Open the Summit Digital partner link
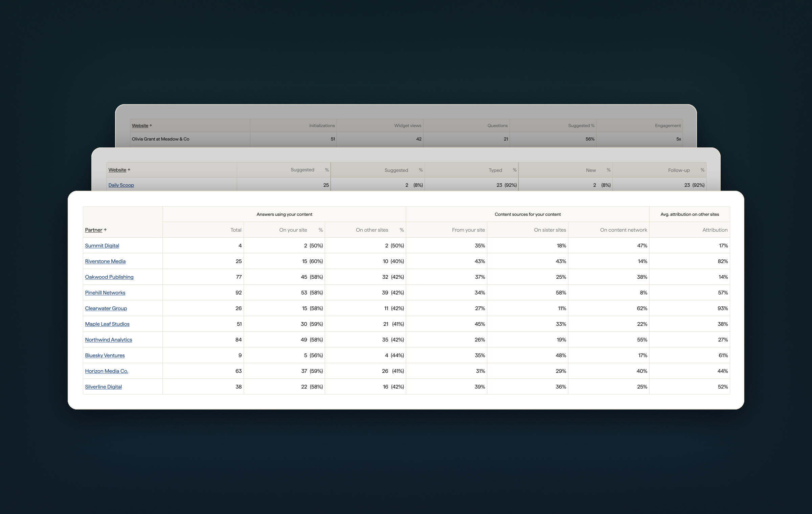Screen dimensions: 812x514 coord(102,246)
